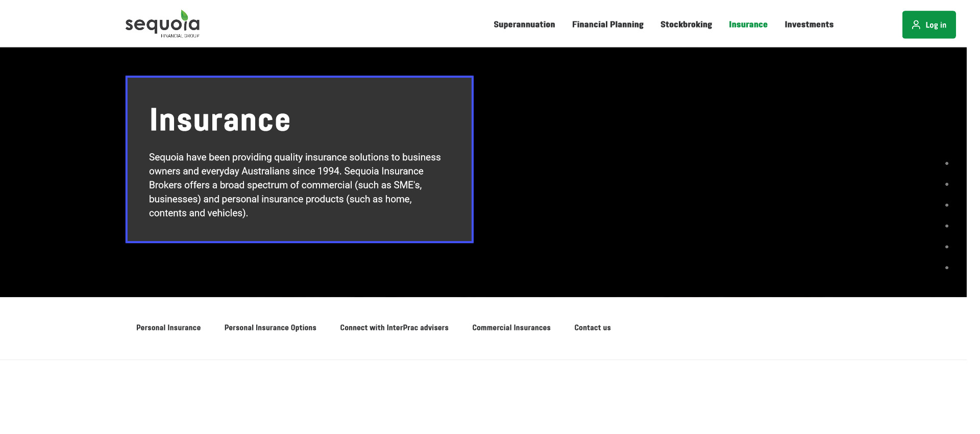Click the Insurance hero heading
The height and width of the screenshot is (434, 980).
tap(219, 120)
